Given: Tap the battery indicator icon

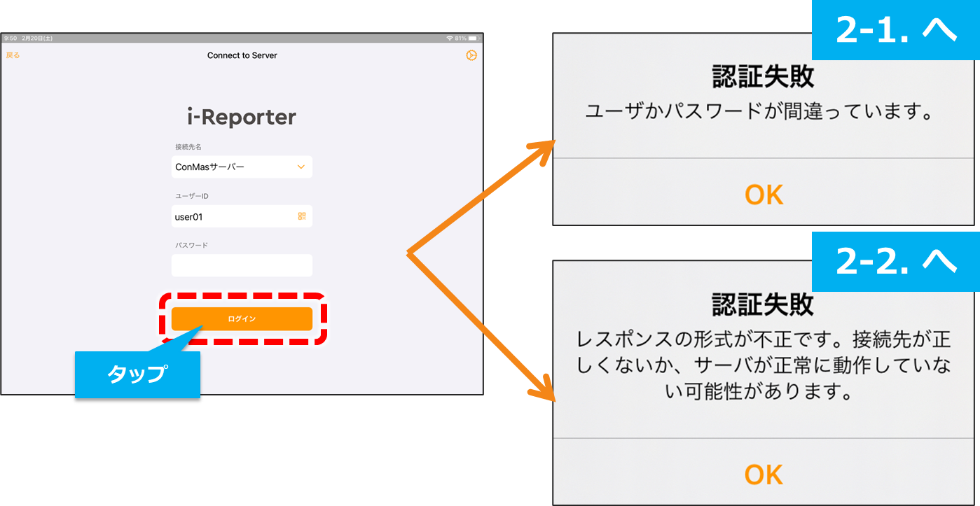Looking at the screenshot, I should [x=474, y=38].
